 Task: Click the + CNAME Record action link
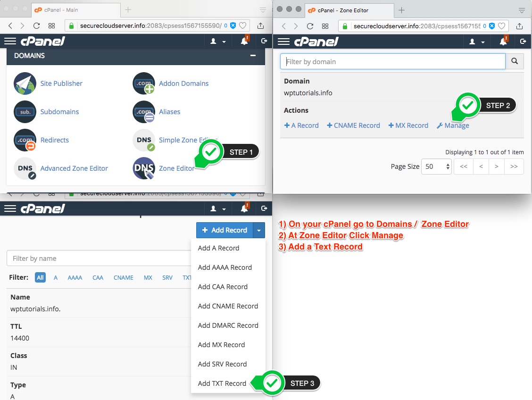[x=353, y=125]
